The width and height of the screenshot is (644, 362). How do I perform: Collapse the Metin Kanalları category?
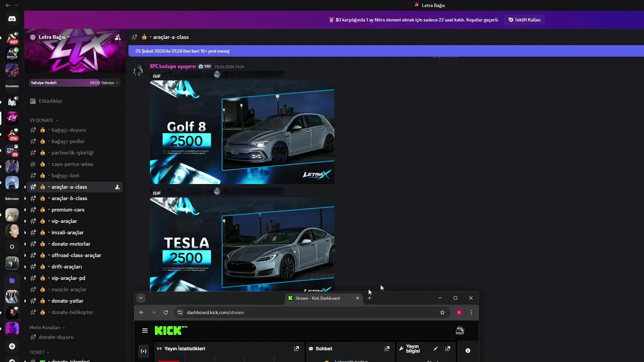[47, 327]
